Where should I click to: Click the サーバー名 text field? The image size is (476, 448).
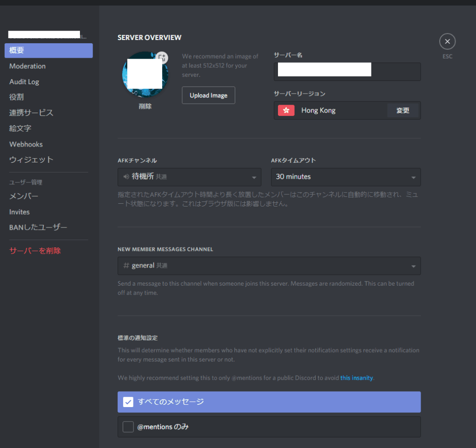(x=347, y=72)
